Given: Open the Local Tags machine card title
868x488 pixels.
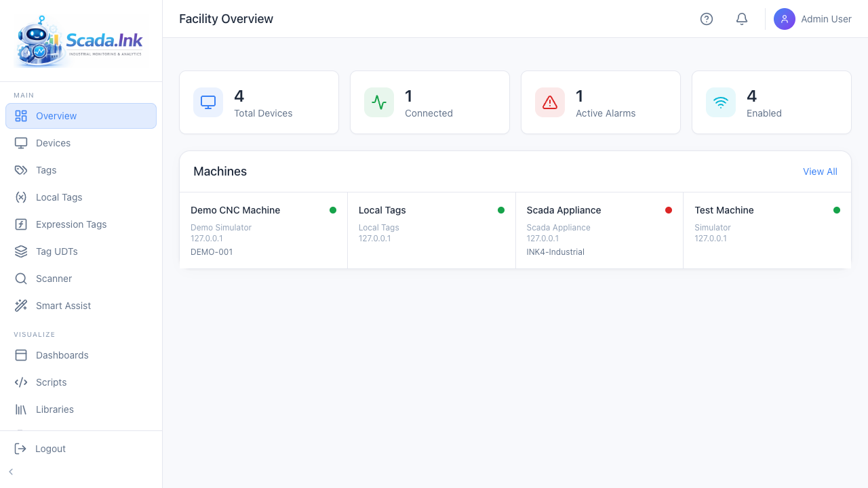Looking at the screenshot, I should [x=382, y=210].
